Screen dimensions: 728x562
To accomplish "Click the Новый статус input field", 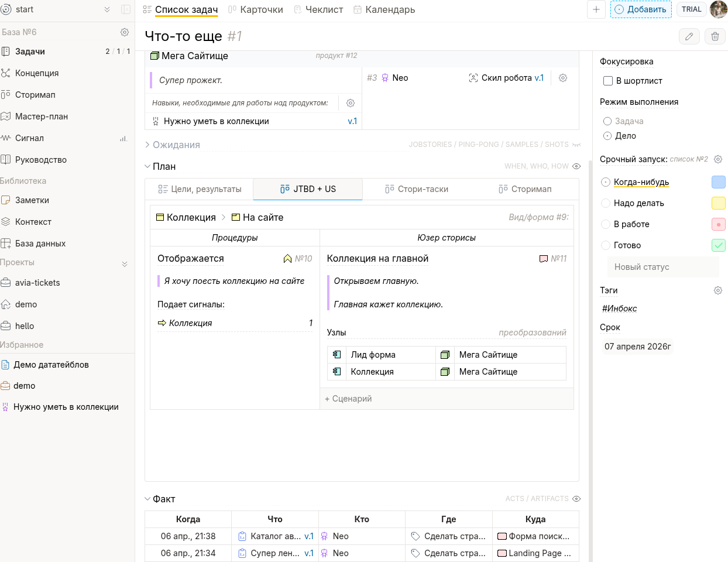I will [x=662, y=267].
